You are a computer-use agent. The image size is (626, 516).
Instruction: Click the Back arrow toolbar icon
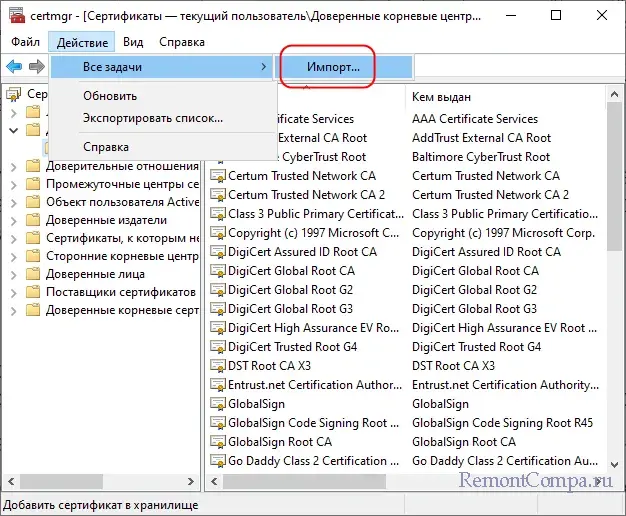click(14, 66)
